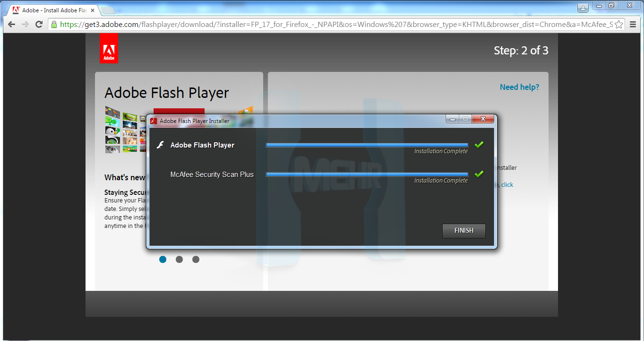This screenshot has height=341, width=644.
Task: Open the Chrome hamburger menu
Action: click(x=633, y=25)
